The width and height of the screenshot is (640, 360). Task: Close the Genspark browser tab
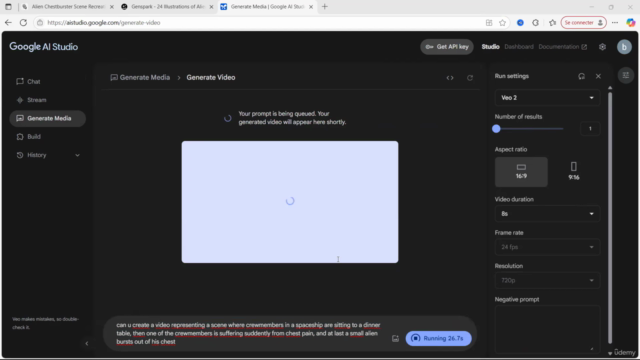pyautogui.click(x=211, y=7)
